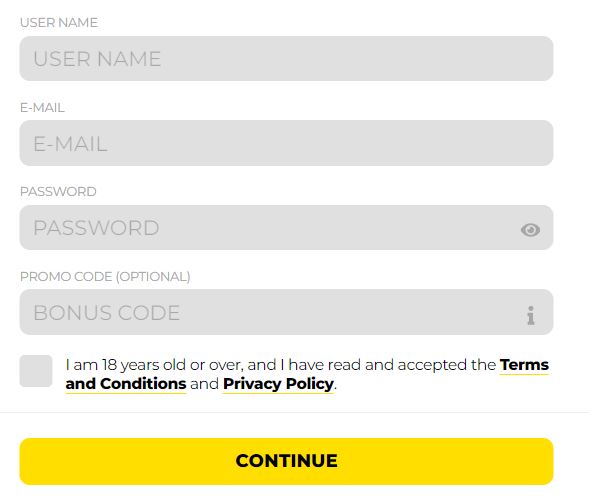Screen dimensions: 589x501
Task: Submit the form with CONTINUE button
Action: pos(286,461)
